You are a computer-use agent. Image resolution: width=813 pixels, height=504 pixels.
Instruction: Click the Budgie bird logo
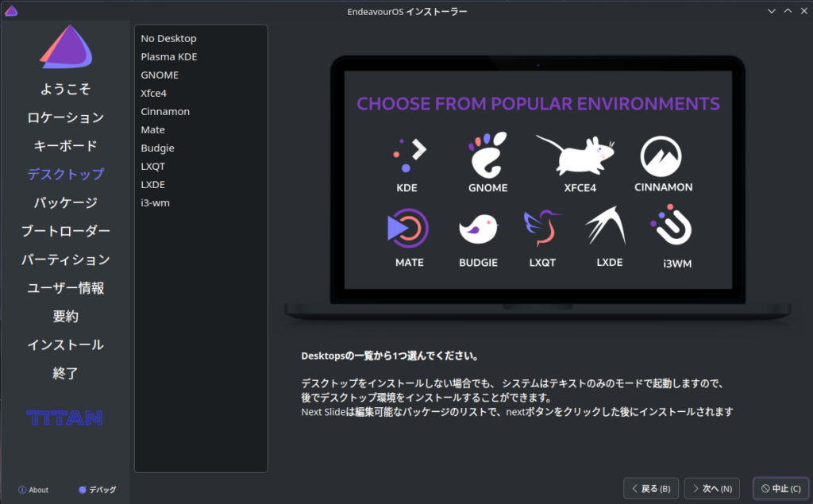tap(478, 229)
